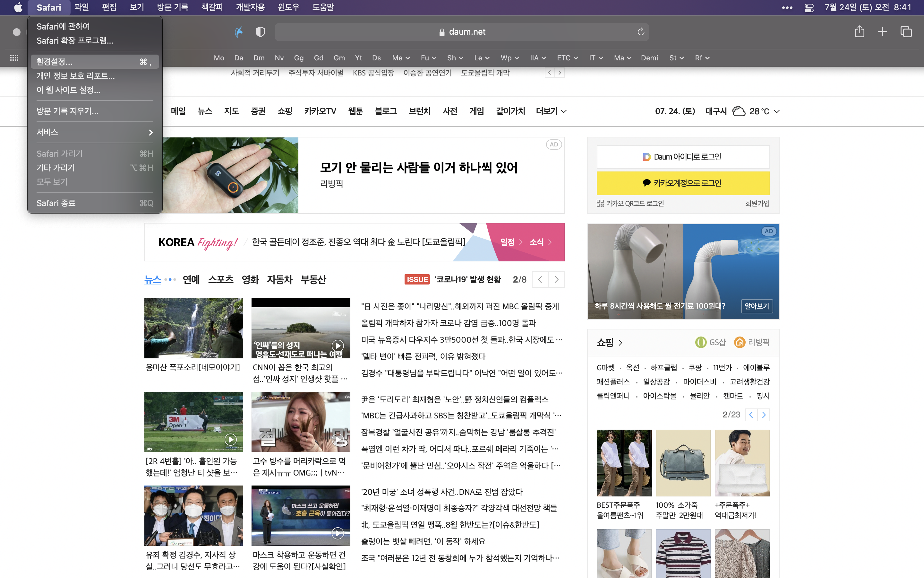Click menu bar date and time
Viewport: 924px width, 578px height.
coord(868,7)
